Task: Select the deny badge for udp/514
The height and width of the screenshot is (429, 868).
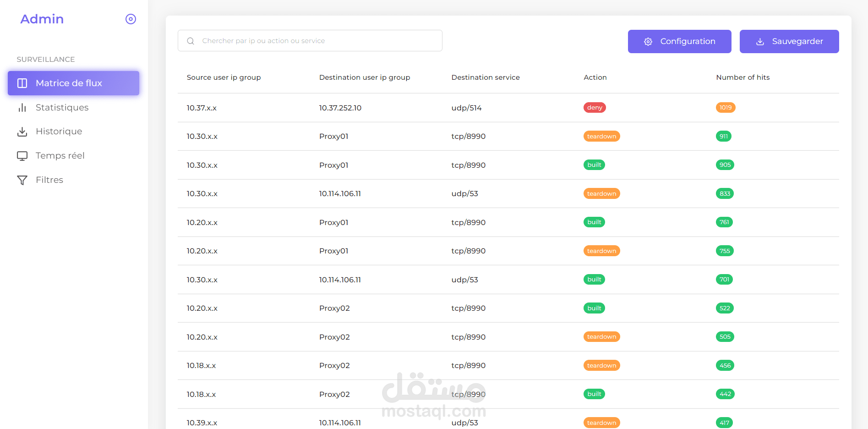Action: coord(594,107)
